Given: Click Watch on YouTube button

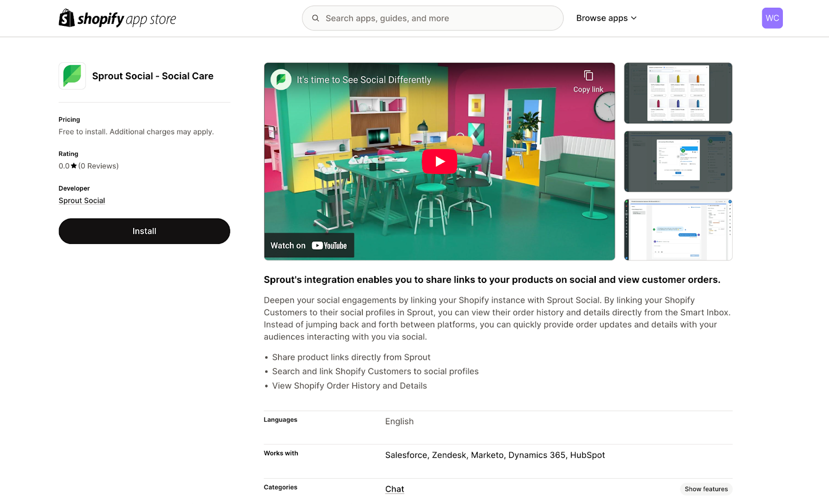Looking at the screenshot, I should tap(309, 246).
